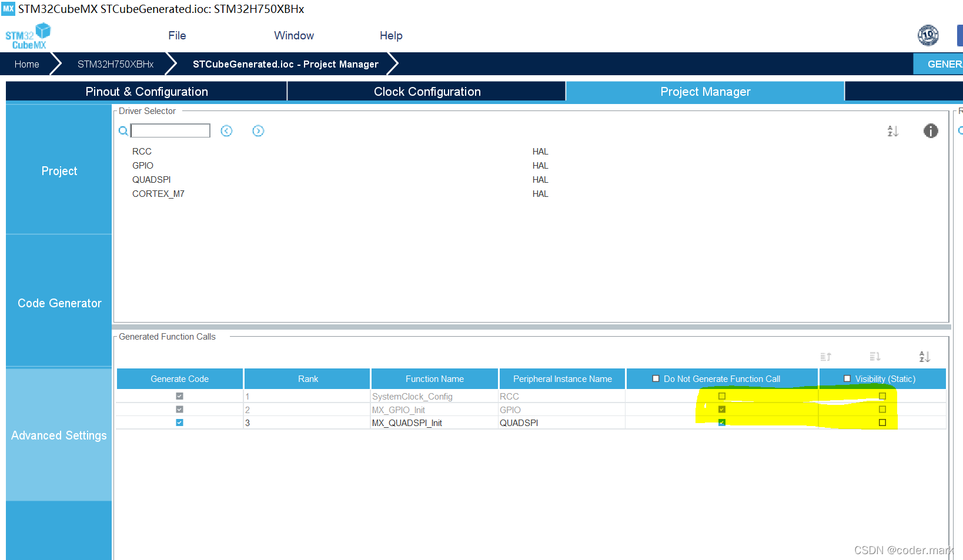Toggle Generate Code for MX_GPIO_Init

179,410
